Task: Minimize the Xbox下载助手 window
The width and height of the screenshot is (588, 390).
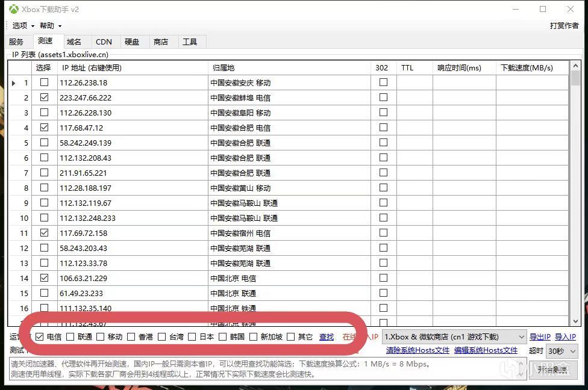Action: click(516, 9)
